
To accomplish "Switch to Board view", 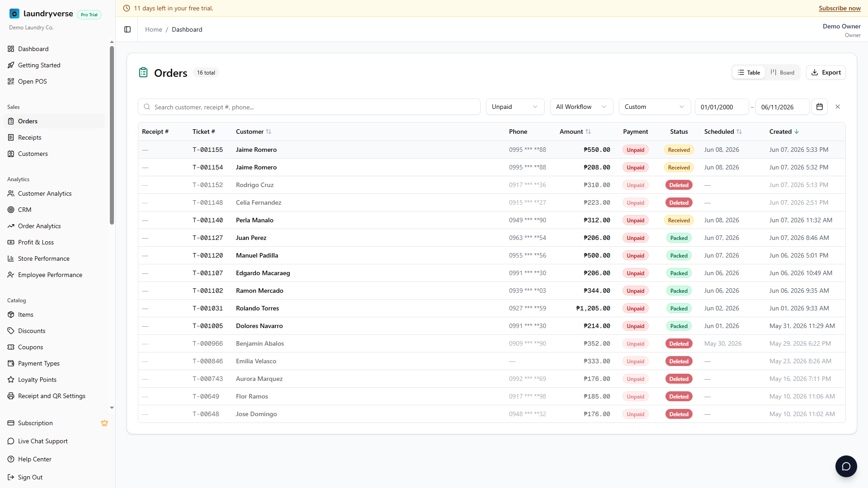I will point(783,72).
